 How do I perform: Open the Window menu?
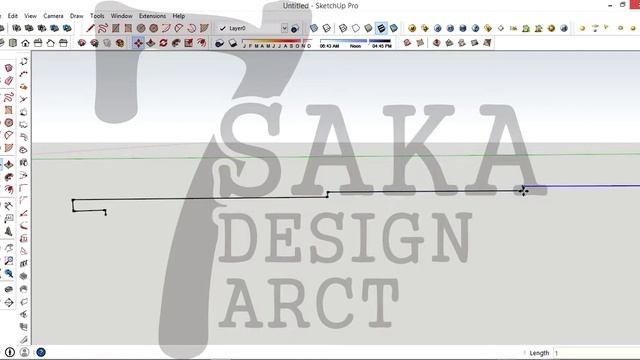point(122,16)
